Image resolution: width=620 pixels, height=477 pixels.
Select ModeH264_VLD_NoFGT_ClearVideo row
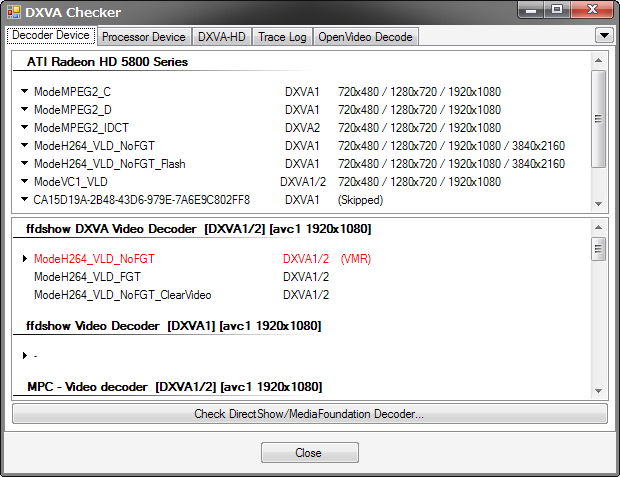[122, 295]
